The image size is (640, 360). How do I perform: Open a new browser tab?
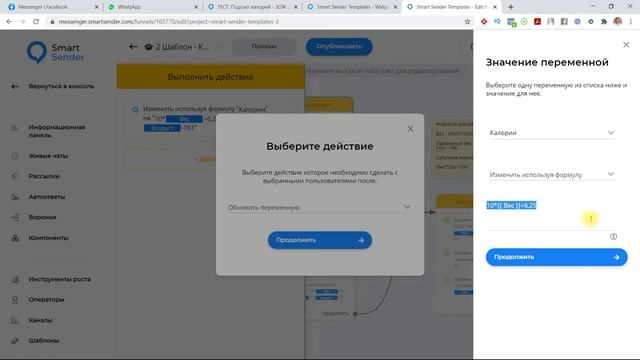[511, 7]
